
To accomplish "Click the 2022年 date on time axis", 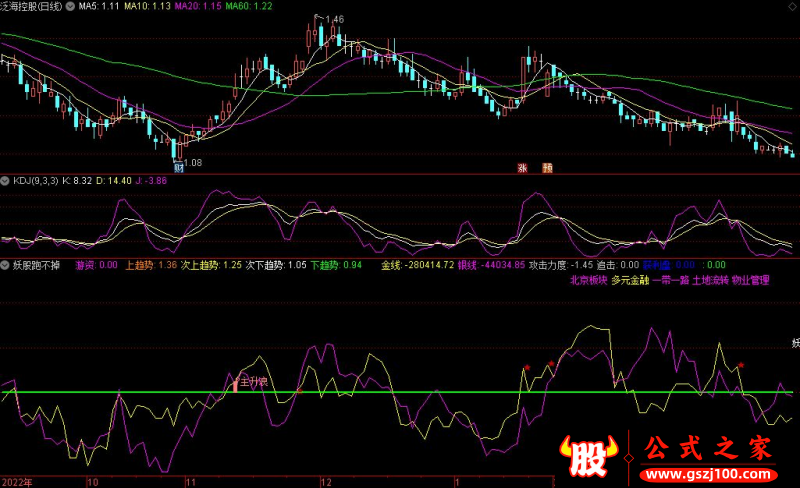I will (x=16, y=481).
